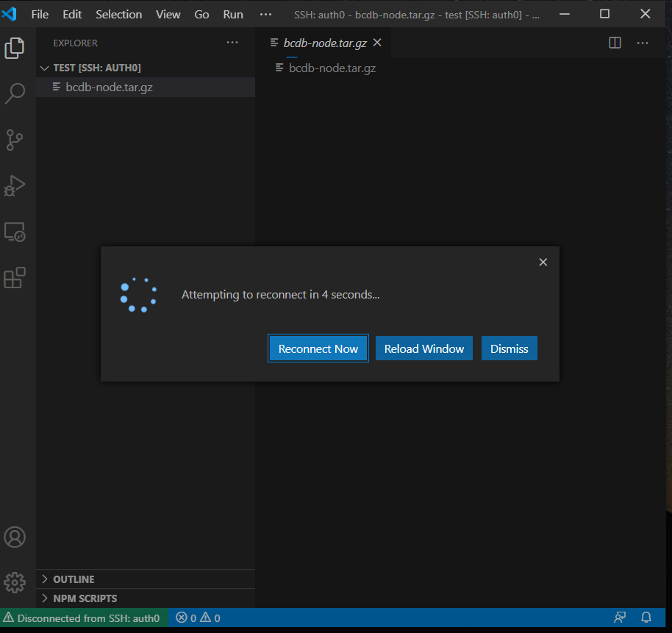Open the Extensions icon
The height and width of the screenshot is (633, 672).
(15, 277)
